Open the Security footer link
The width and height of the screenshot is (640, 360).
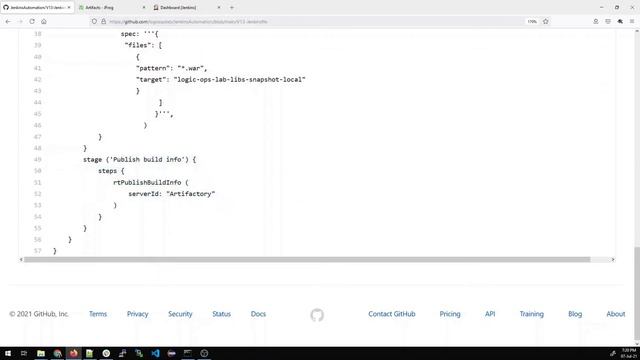pyautogui.click(x=180, y=314)
